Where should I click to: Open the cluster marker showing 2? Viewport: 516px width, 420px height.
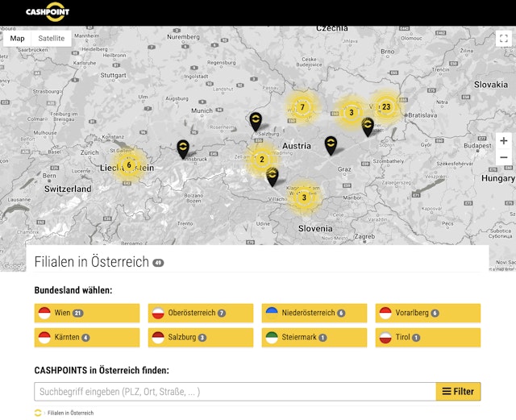pos(261,160)
